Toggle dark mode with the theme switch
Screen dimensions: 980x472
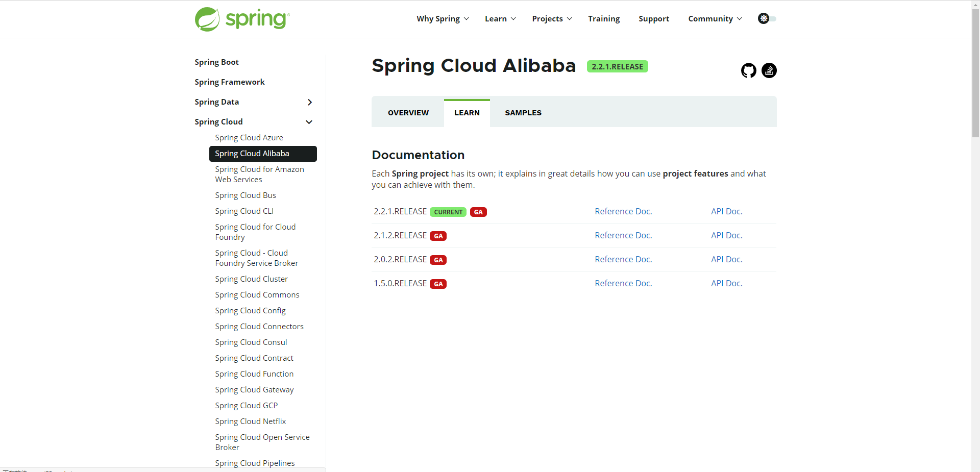click(767, 18)
